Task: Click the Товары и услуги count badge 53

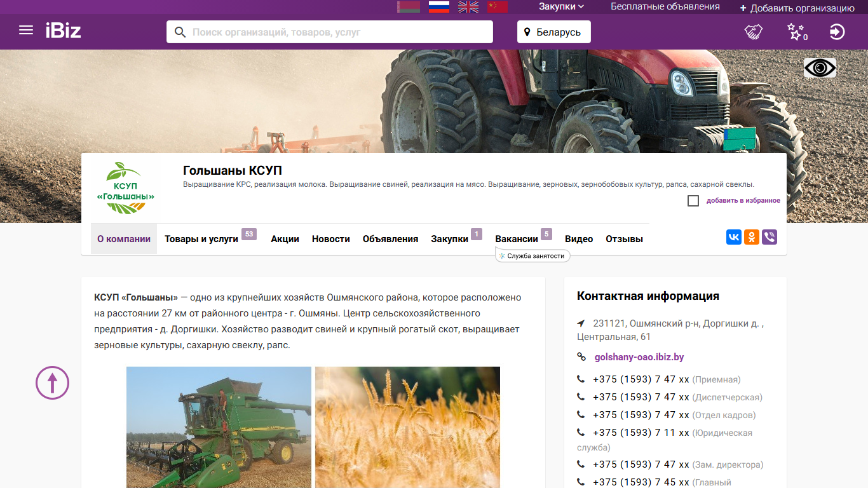Action: click(249, 234)
